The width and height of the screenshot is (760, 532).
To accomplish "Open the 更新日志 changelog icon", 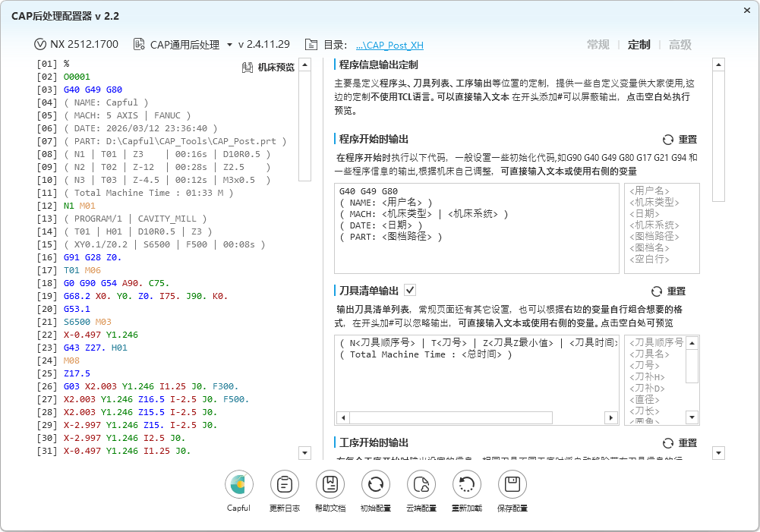I will click(x=284, y=485).
